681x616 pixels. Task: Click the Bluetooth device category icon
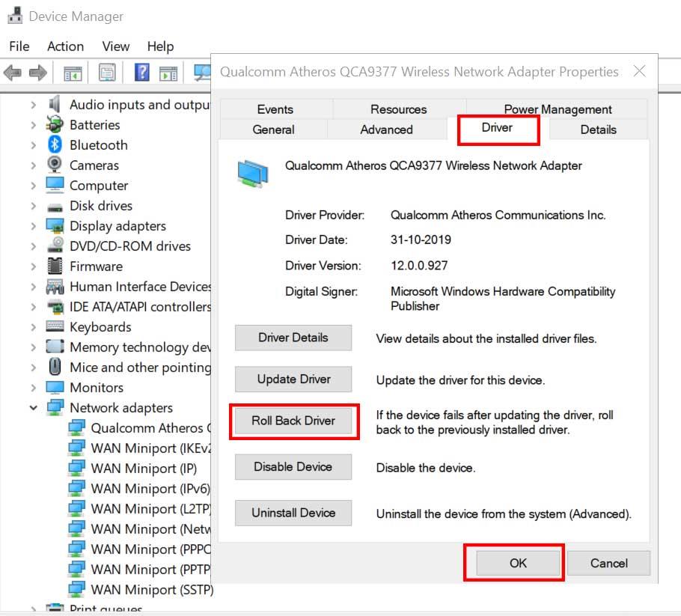point(55,145)
